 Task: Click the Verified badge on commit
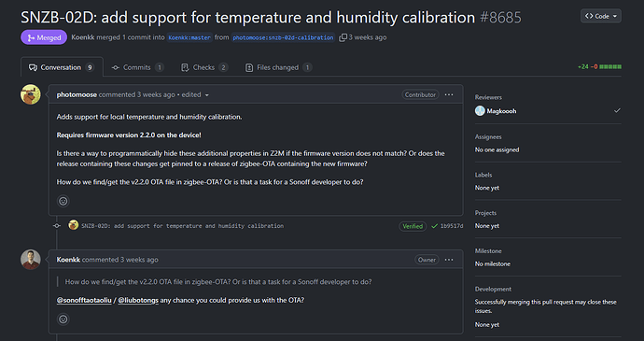point(413,226)
